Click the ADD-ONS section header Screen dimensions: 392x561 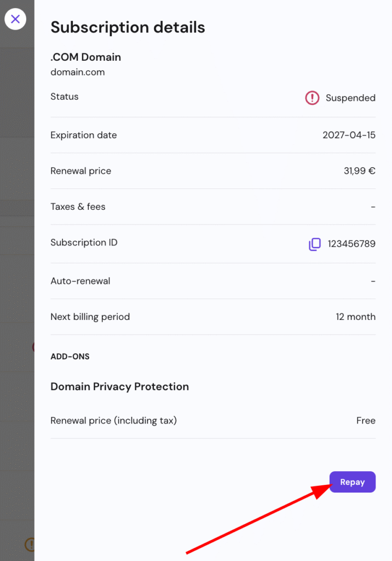70,357
